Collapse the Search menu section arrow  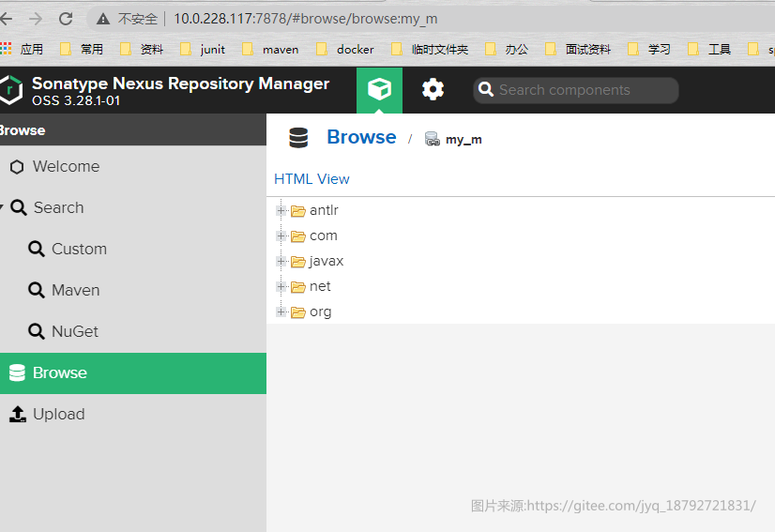2,207
